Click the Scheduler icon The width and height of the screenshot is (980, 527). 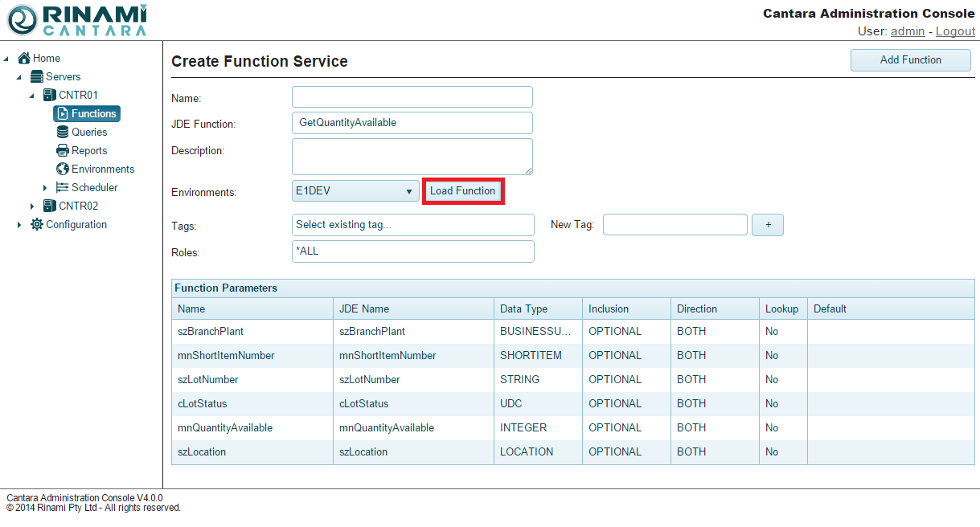tap(63, 187)
